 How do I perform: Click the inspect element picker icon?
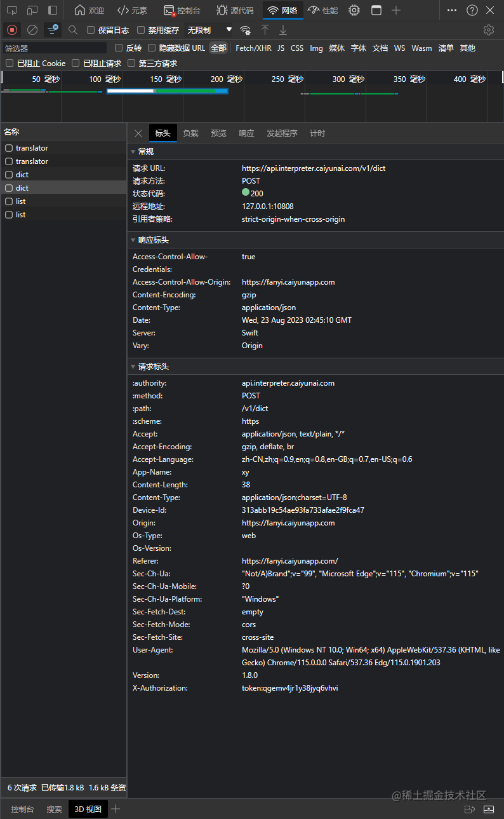(12, 10)
